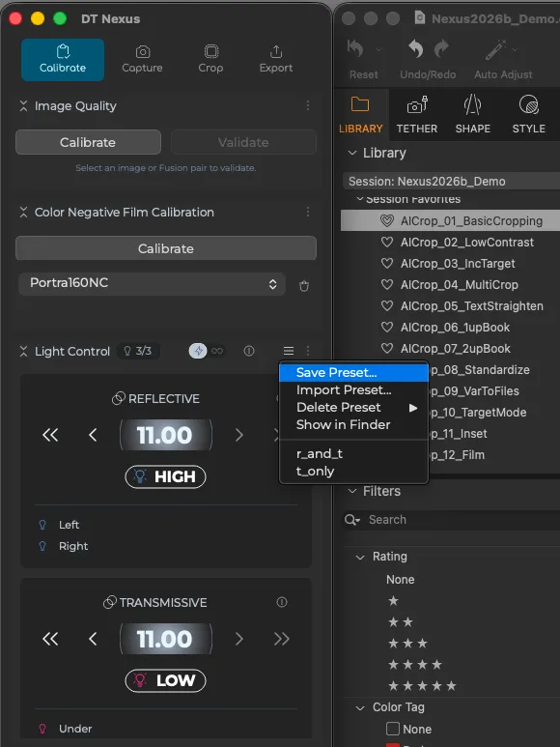560x747 pixels.
Task: Collapse the Library panel chevron
Action: tap(352, 153)
